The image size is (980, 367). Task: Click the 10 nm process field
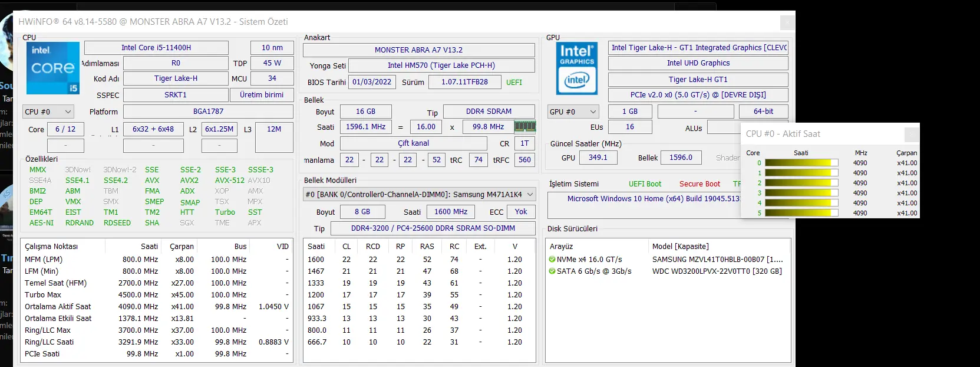pos(272,48)
